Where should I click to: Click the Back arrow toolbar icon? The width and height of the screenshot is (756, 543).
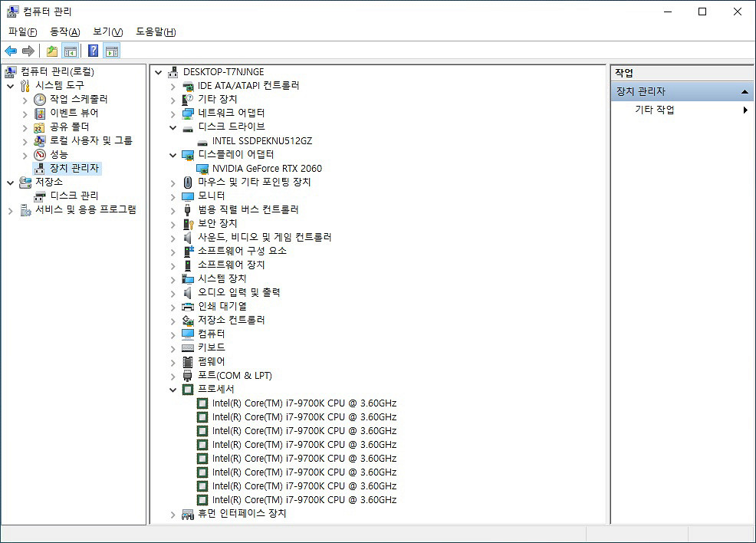point(11,51)
